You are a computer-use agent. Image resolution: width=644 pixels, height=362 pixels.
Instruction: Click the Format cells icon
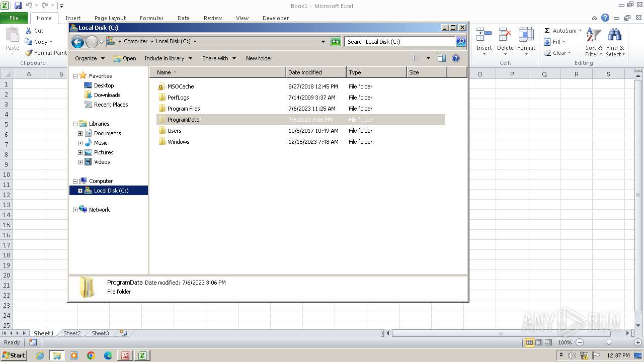tap(526, 35)
